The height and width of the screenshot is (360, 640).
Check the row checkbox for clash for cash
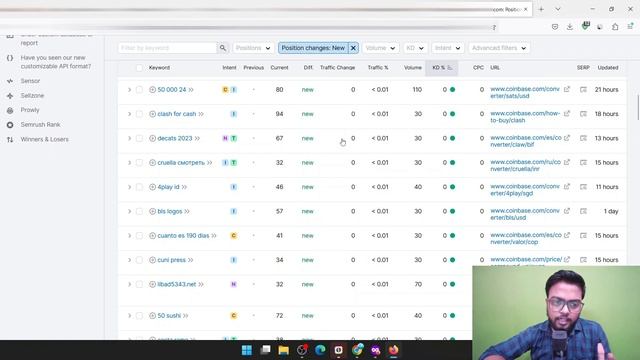pyautogui.click(x=139, y=114)
